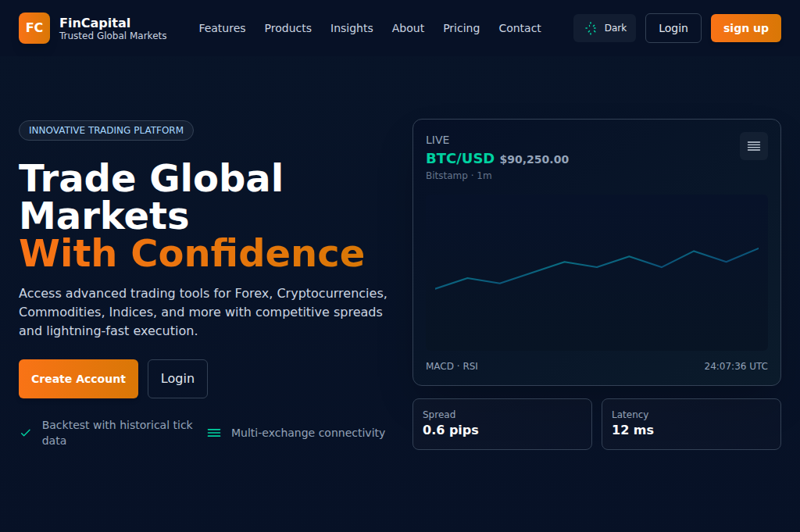800x532 pixels.
Task: Click the FC FinCapital logo icon
Action: pos(34,28)
